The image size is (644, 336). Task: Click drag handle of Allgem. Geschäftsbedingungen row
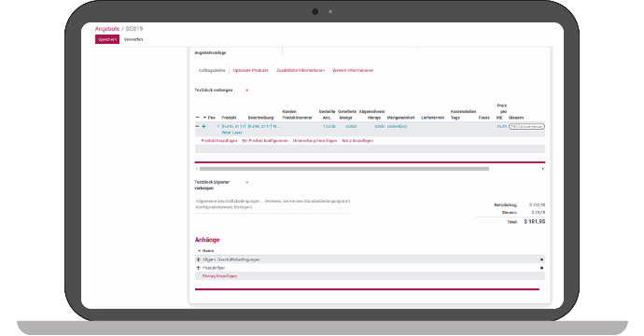[199, 259]
